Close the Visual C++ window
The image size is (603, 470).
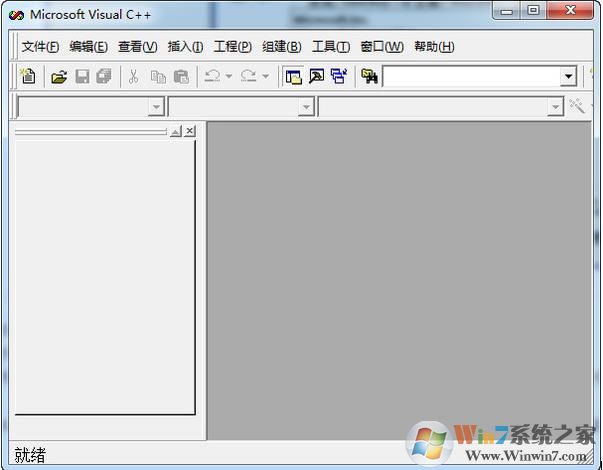[570, 10]
